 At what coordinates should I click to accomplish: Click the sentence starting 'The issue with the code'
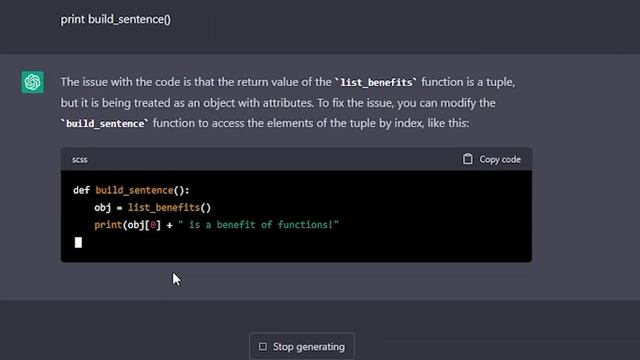pyautogui.click(x=288, y=82)
